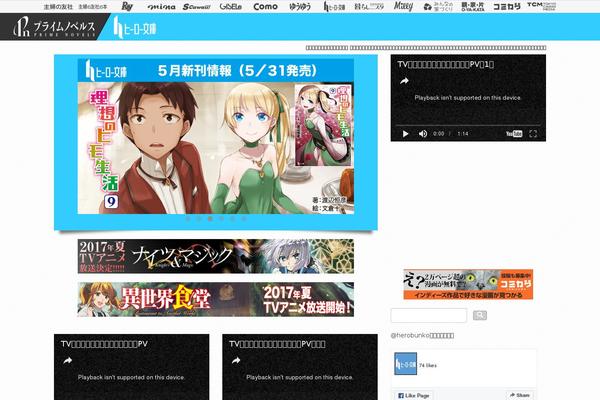Open the 暮らしニスタ logo link
This screenshot has width=600, height=400.
coord(369,7)
